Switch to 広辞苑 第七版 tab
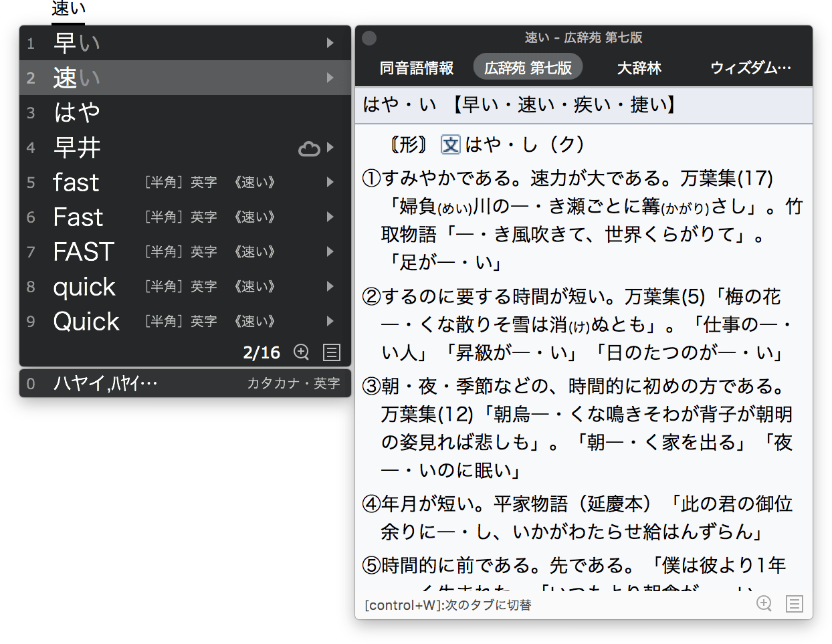The height and width of the screenshot is (644, 832). point(528,68)
